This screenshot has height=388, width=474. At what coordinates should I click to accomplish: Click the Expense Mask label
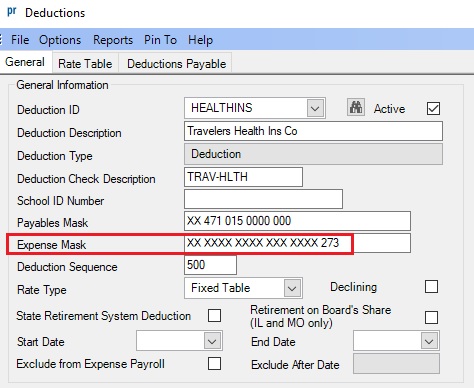[52, 245]
